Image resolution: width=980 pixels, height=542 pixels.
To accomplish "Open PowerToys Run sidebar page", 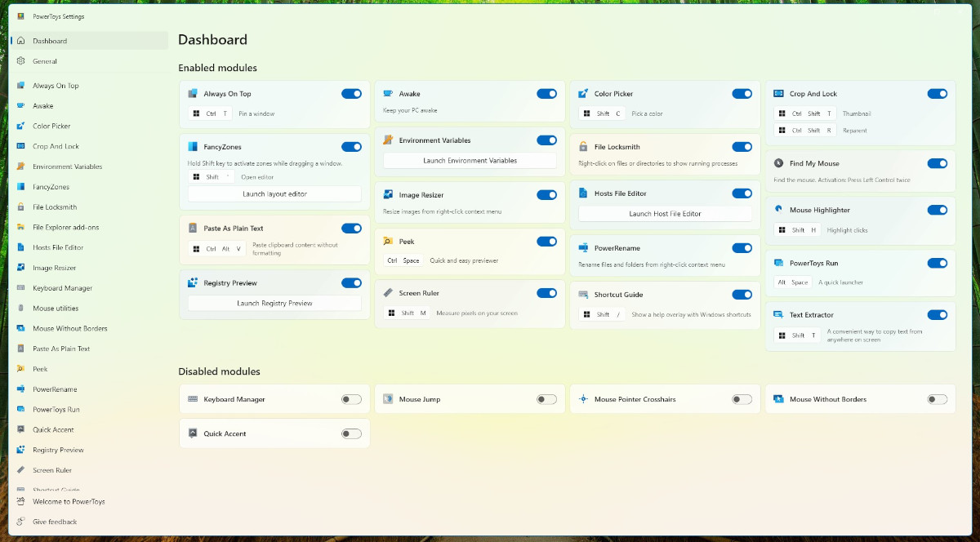I will point(89,410).
